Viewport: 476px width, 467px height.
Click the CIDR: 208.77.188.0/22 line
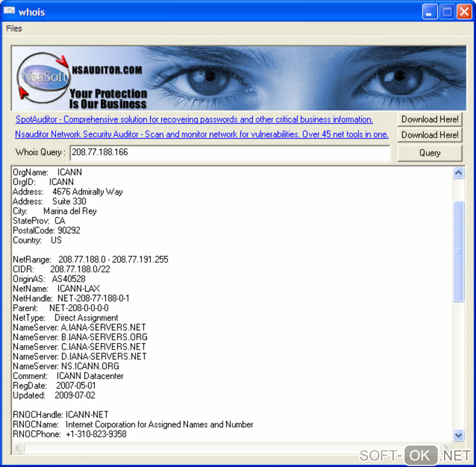point(61,270)
